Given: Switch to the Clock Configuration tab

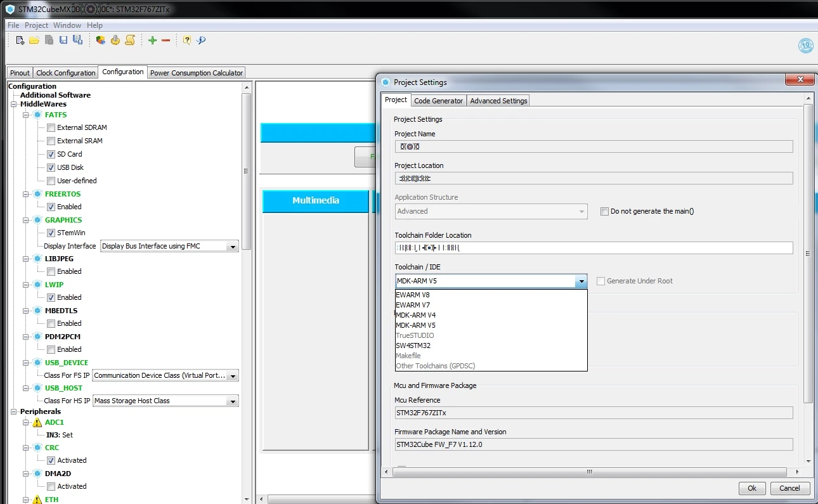Looking at the screenshot, I should pyautogui.click(x=66, y=73).
